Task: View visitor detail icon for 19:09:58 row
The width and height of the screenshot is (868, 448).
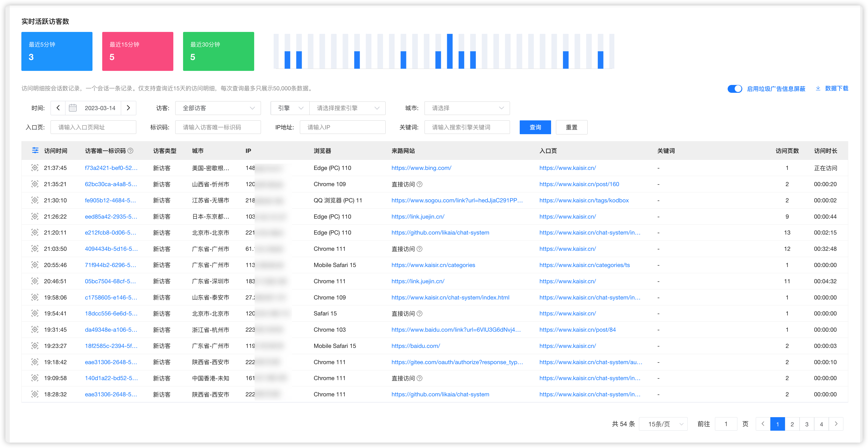Action: coord(35,378)
